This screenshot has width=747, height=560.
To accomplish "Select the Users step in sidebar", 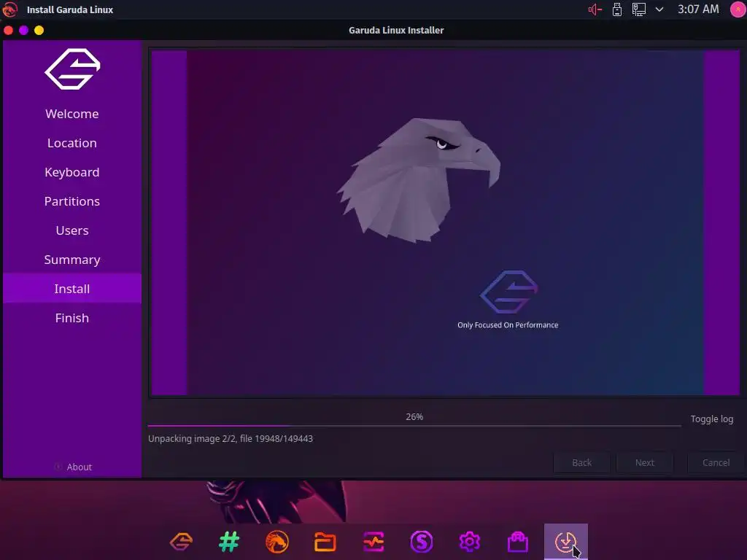I will (x=72, y=230).
